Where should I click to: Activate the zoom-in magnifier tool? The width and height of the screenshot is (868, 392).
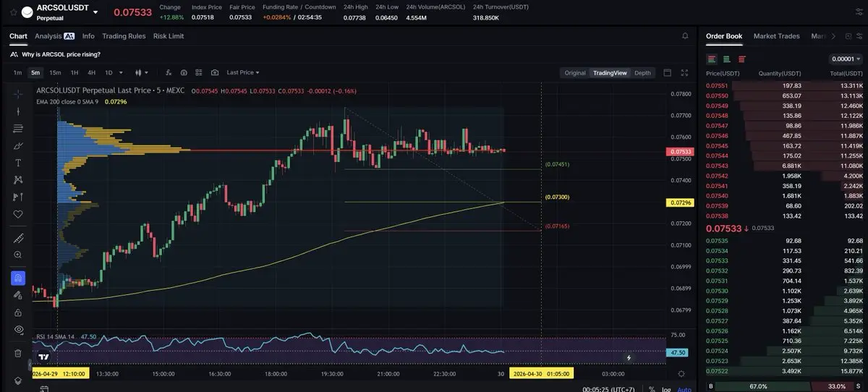pyautogui.click(x=18, y=255)
